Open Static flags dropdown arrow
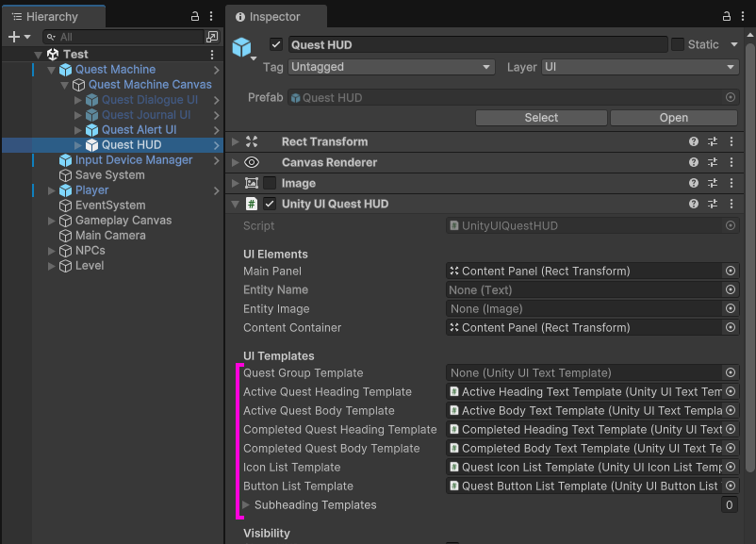Screen dimensions: 756x544 [x=733, y=45]
